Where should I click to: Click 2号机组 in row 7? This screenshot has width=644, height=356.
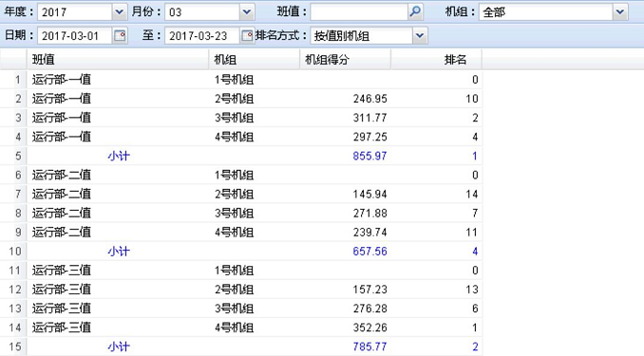click(x=234, y=195)
